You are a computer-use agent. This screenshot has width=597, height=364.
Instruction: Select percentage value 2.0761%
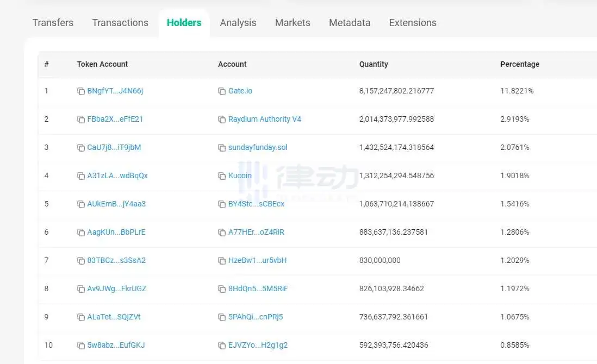514,147
